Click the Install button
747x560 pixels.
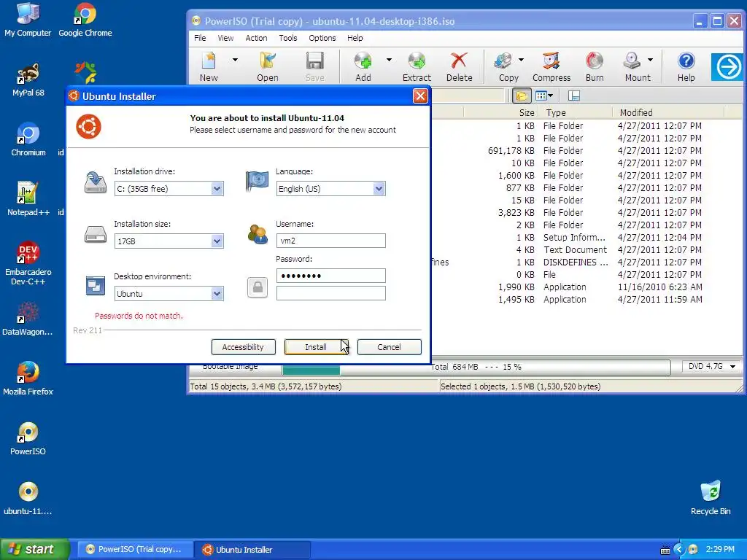point(316,347)
